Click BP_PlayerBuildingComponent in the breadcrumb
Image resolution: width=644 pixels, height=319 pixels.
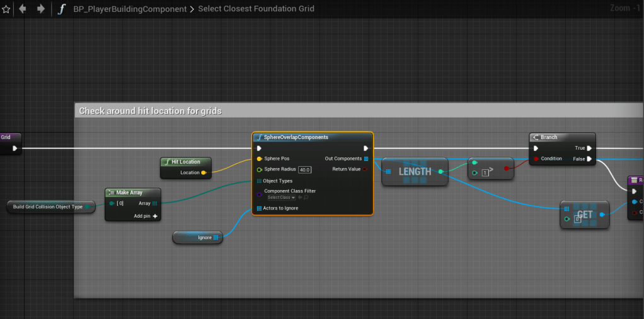pyautogui.click(x=130, y=9)
